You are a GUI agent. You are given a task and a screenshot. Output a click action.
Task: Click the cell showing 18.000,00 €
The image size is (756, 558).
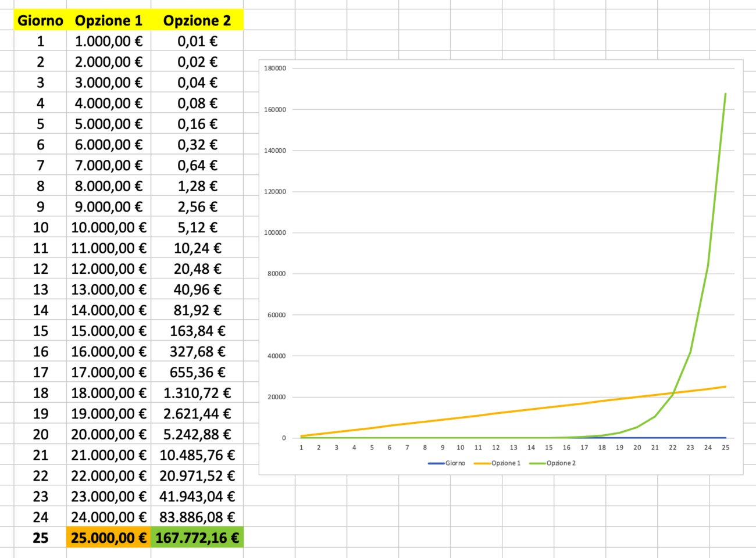click(x=109, y=393)
